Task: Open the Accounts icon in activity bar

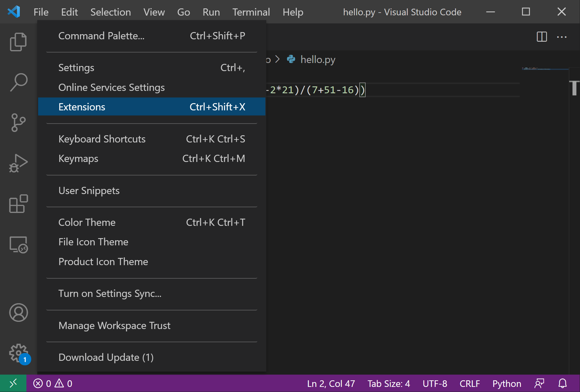Action: [x=18, y=313]
